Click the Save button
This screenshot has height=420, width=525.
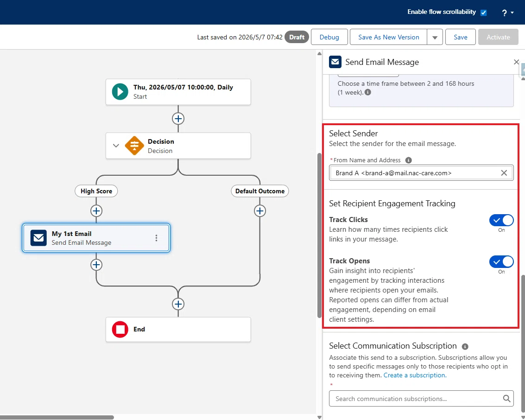click(x=461, y=37)
